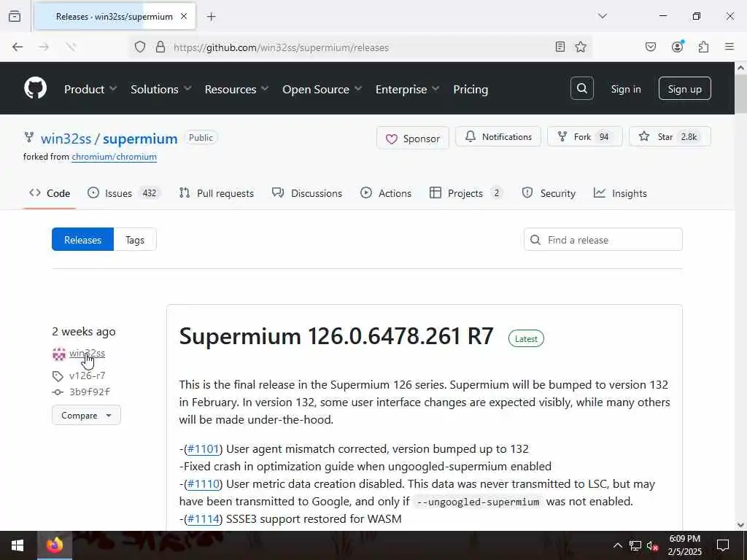Viewport: 747px width, 560px height.
Task: Select the Releases button
Action: [x=83, y=239]
